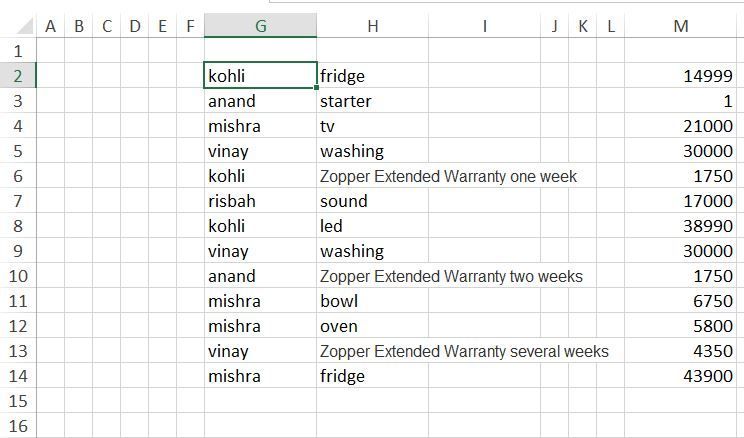The height and width of the screenshot is (438, 744).
Task: Click the column M header
Action: pos(681,26)
